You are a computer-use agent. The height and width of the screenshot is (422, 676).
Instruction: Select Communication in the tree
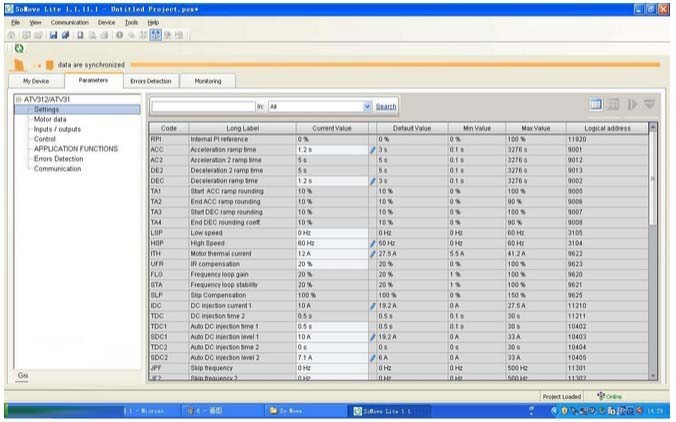click(x=57, y=169)
